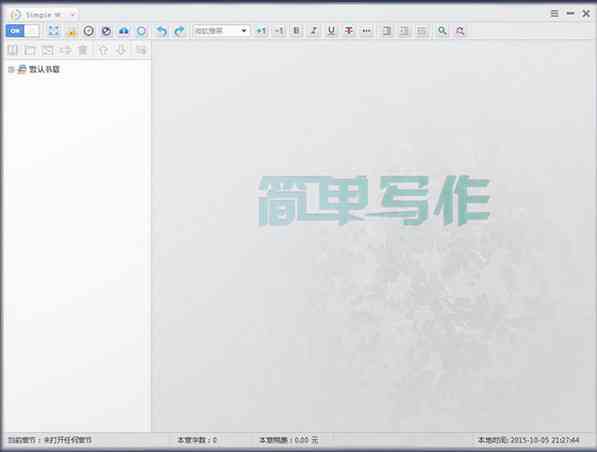Undo the last action
Screen dimensions: 597x452
click(x=162, y=31)
